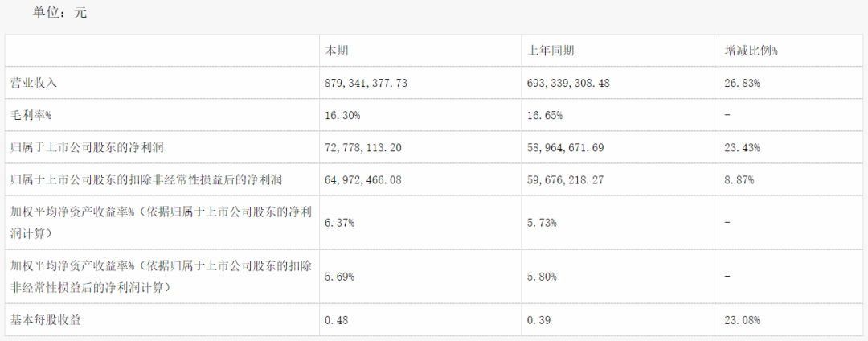Click the gross margin value 16.30%

point(342,116)
